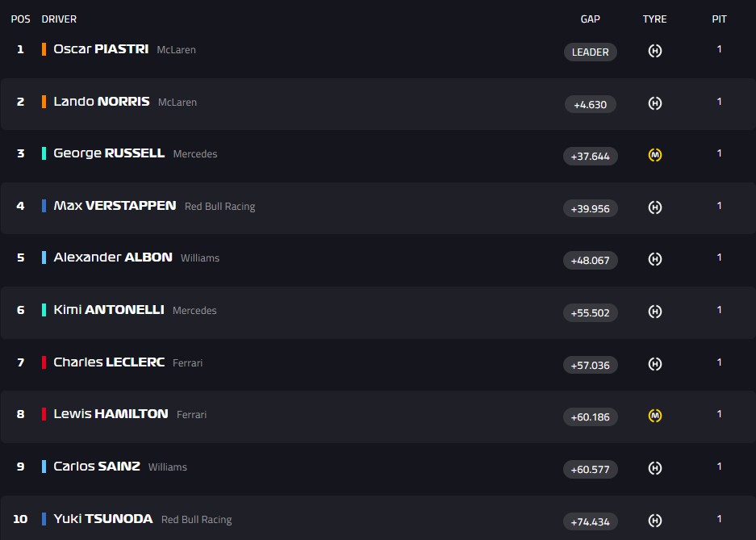Click the Red Bull Racing label beside Tsunoda
Image resolution: width=756 pixels, height=540 pixels.
coord(196,520)
